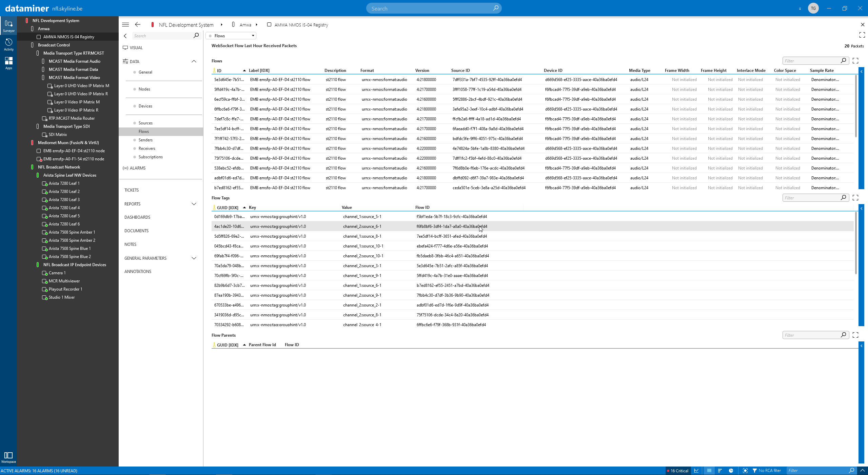This screenshot has width=868, height=475.
Task: Select SDI Matrix element in tree
Action: click(58, 135)
